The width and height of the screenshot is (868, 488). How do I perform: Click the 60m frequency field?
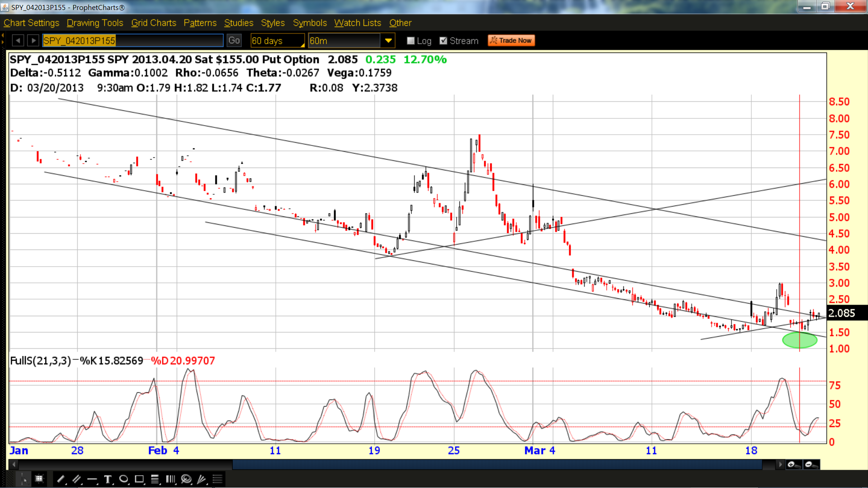pyautogui.click(x=344, y=41)
